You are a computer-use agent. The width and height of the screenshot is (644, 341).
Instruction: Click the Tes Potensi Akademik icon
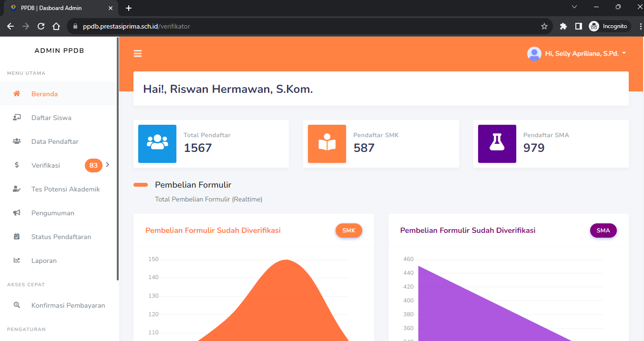click(17, 189)
